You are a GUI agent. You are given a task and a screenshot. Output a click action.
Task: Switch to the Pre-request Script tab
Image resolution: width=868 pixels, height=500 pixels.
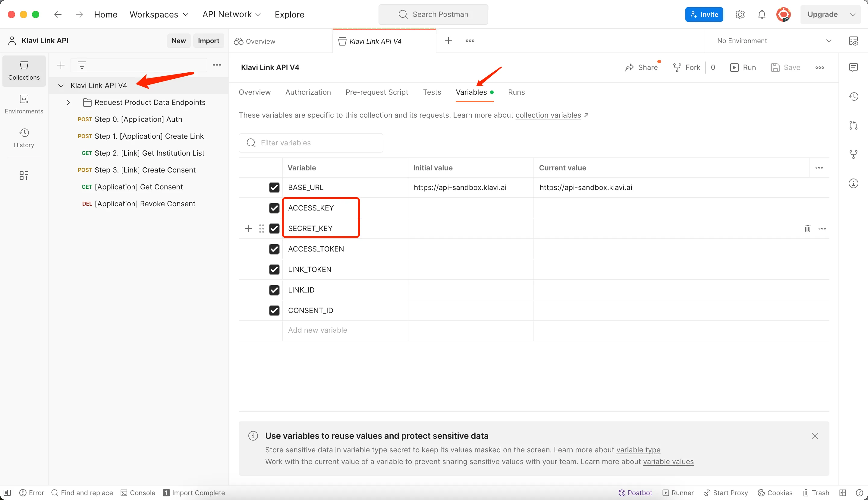coord(376,92)
